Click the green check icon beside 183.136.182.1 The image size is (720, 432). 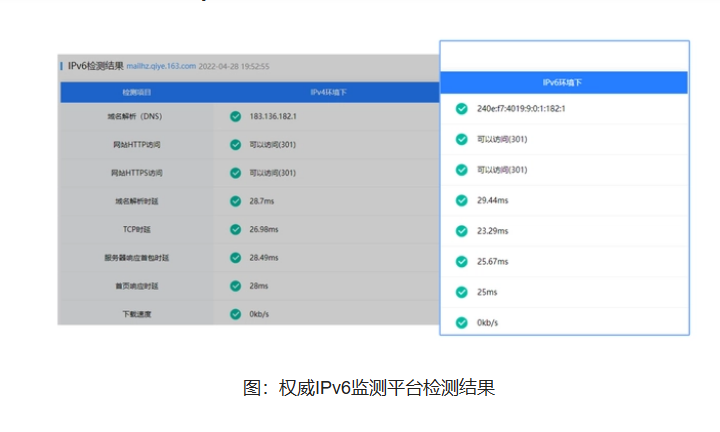tap(236, 117)
